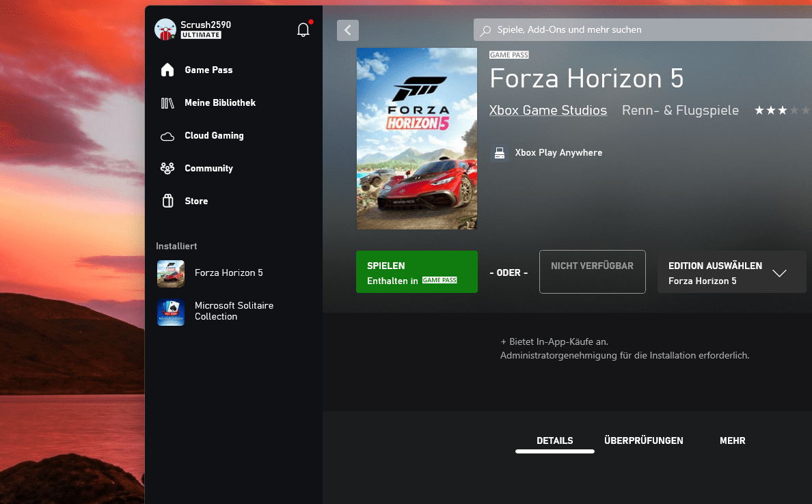Click the Store bag icon
Image resolution: width=812 pixels, height=504 pixels.
tap(167, 201)
